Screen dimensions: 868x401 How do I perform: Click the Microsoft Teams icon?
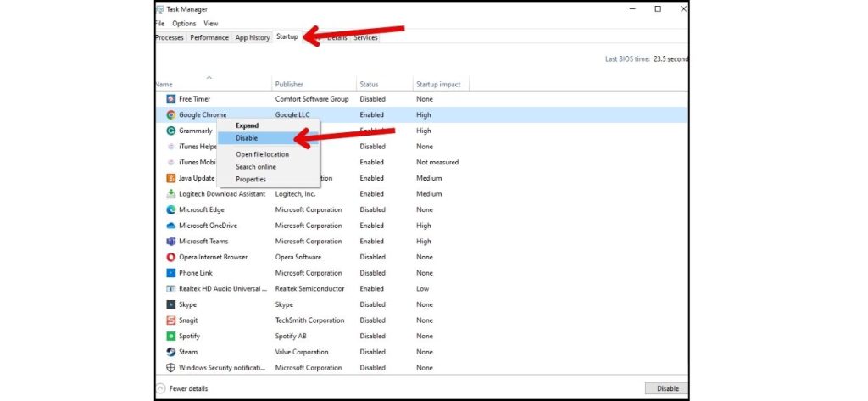171,242
